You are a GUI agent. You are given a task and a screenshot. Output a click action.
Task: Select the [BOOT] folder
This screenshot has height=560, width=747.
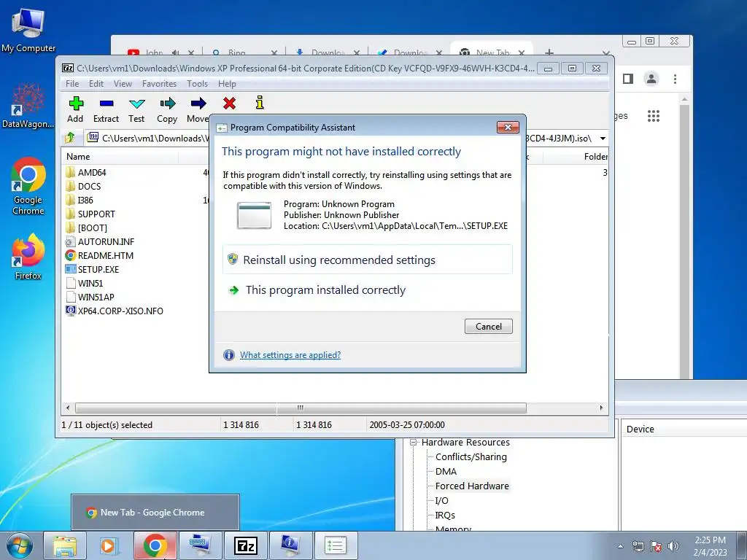[93, 227]
